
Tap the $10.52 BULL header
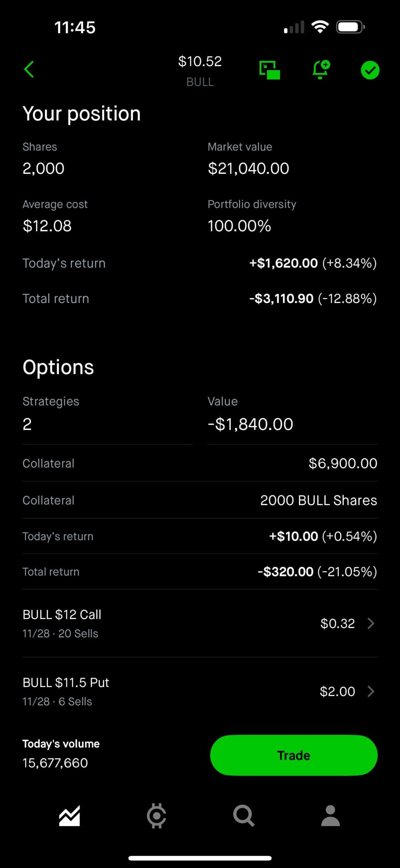pyautogui.click(x=200, y=70)
